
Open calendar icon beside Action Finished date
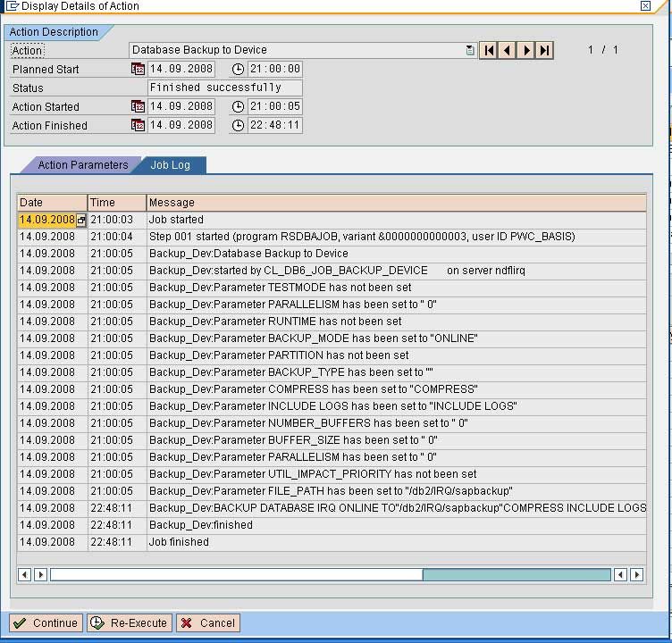pyautogui.click(x=138, y=126)
